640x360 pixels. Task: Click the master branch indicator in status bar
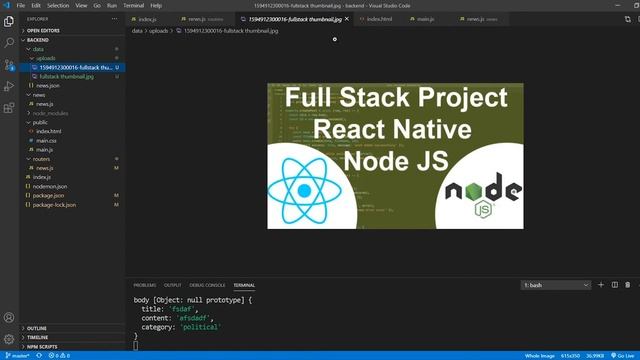(18, 356)
